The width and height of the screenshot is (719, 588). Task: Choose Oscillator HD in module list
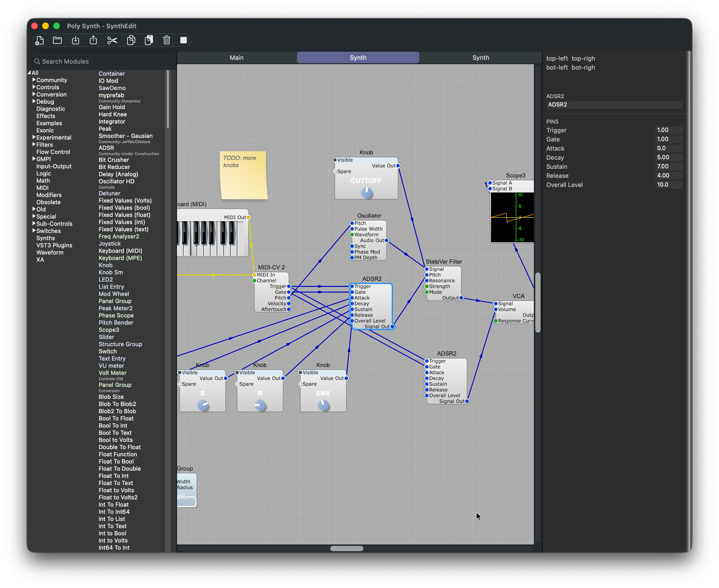pos(116,181)
